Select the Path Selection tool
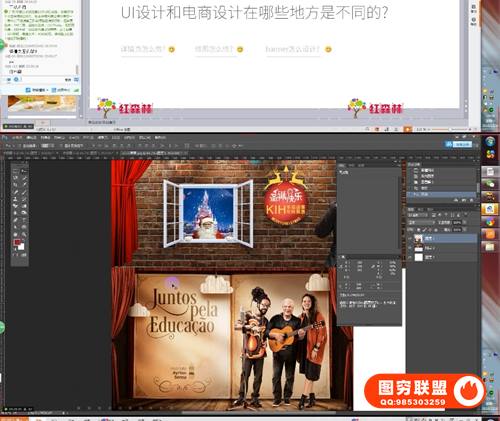This screenshot has height=421, width=500. pos(15,227)
